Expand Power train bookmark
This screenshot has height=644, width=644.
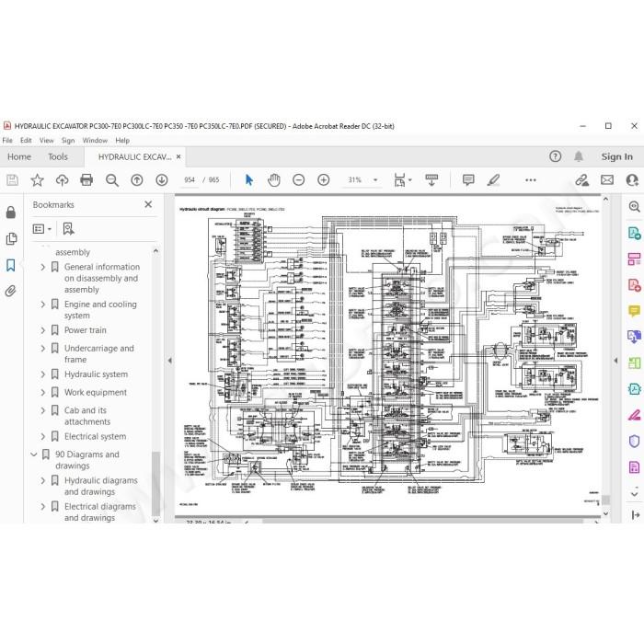(x=42, y=330)
